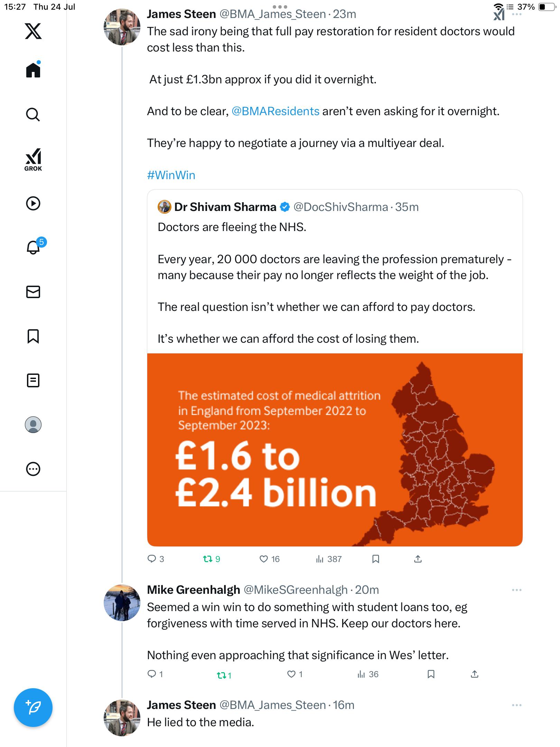The image size is (560, 747).
Task: Open the profile icon in sidebar
Action: (x=33, y=425)
